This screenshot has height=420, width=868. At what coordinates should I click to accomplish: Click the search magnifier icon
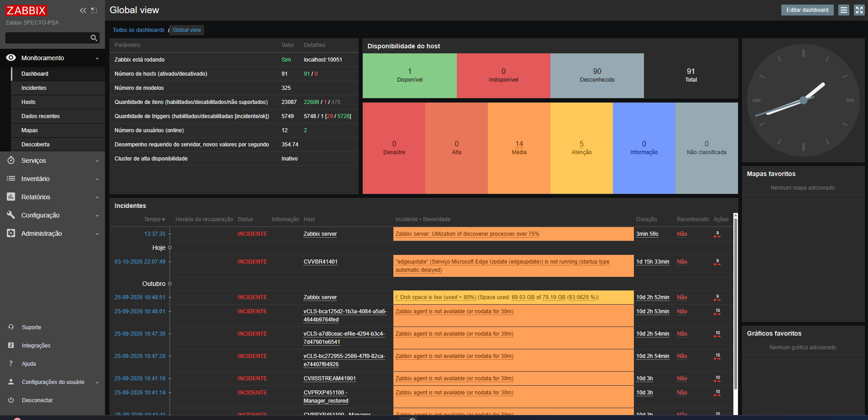coord(94,38)
